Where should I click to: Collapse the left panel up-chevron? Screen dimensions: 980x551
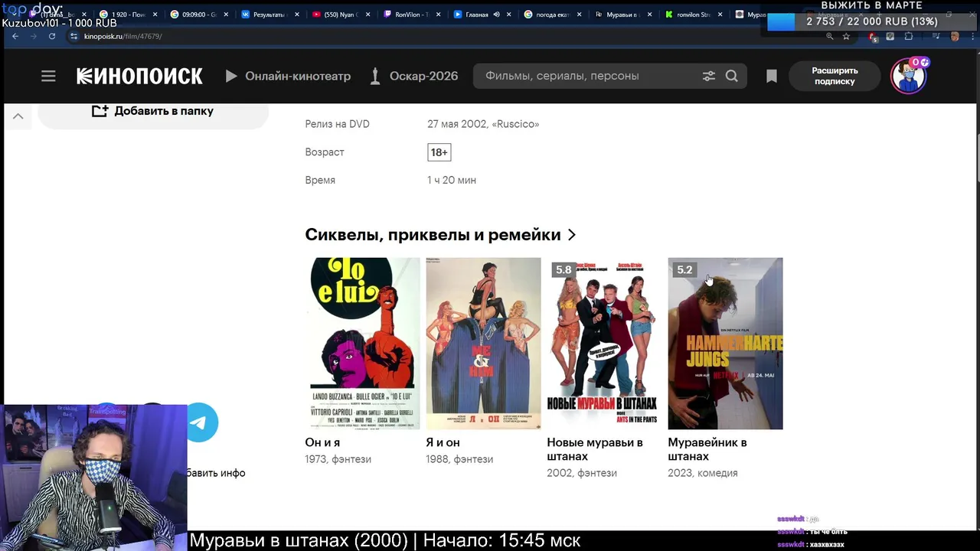[x=18, y=116]
